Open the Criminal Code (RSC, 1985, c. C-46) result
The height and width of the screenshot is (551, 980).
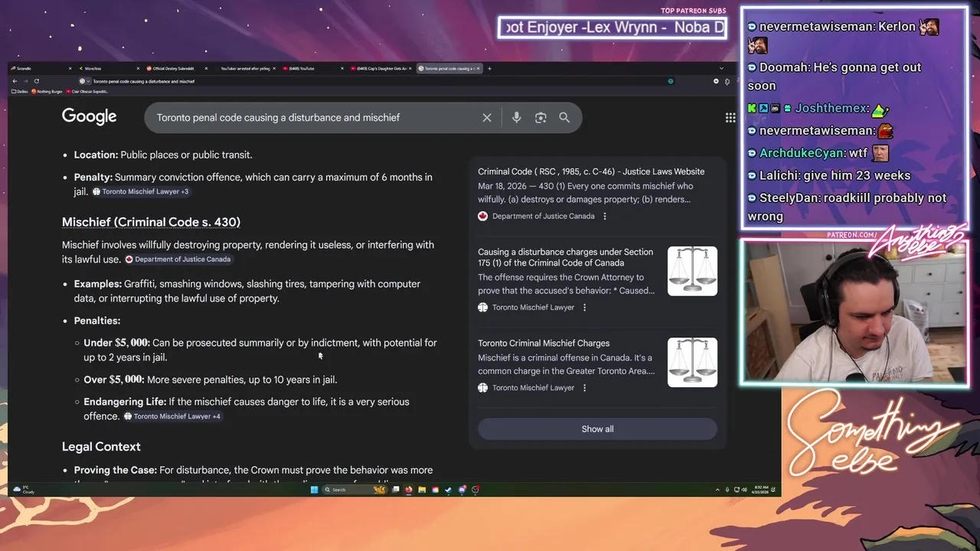click(591, 171)
